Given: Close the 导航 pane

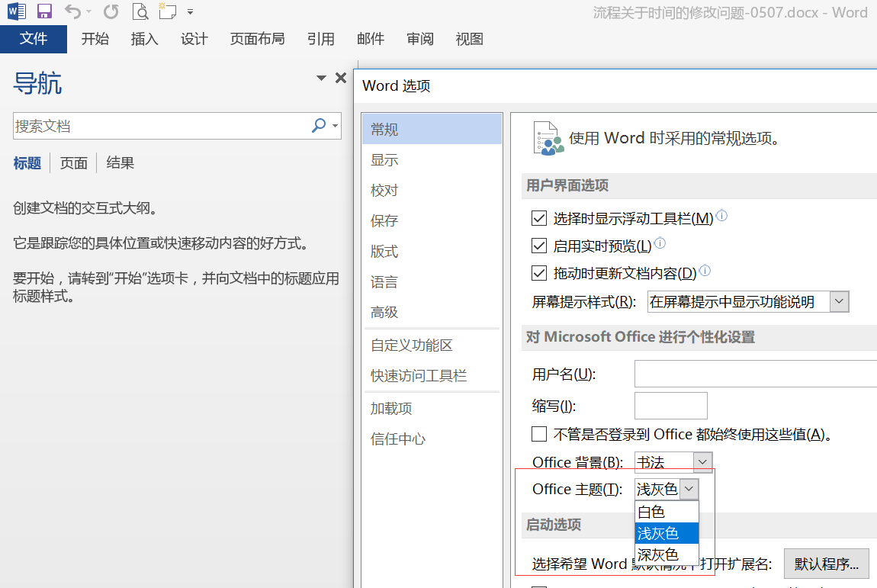Looking at the screenshot, I should click(341, 79).
